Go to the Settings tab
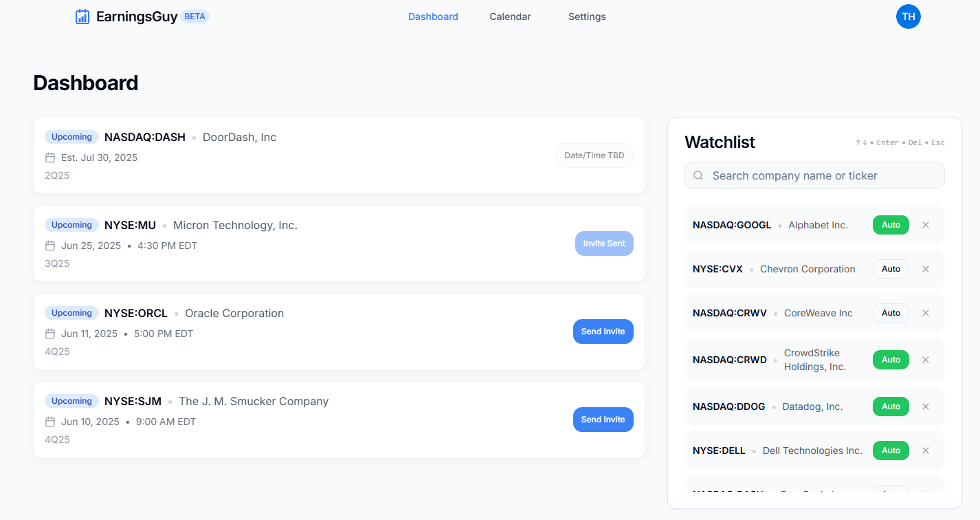This screenshot has width=980, height=520. tap(587, 17)
